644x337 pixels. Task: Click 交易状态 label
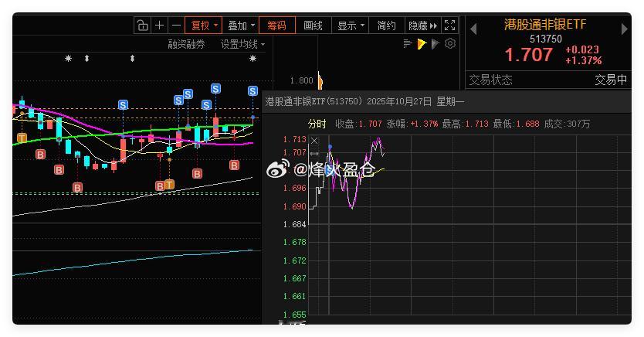[x=491, y=80]
